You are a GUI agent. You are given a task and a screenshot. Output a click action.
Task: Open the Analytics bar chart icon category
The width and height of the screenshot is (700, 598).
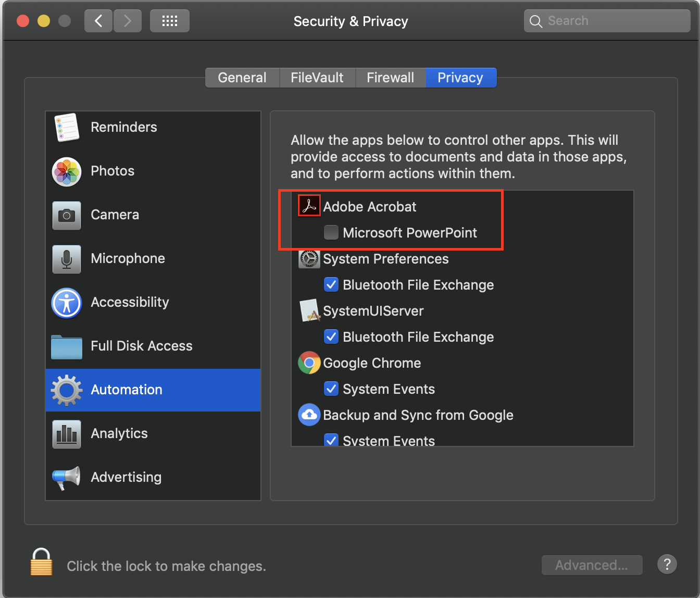(x=67, y=434)
